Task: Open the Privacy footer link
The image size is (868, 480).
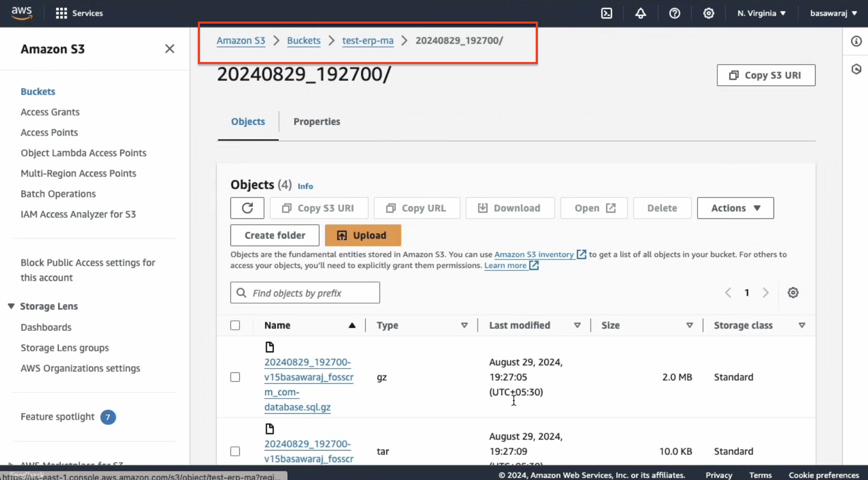Action: (718, 475)
